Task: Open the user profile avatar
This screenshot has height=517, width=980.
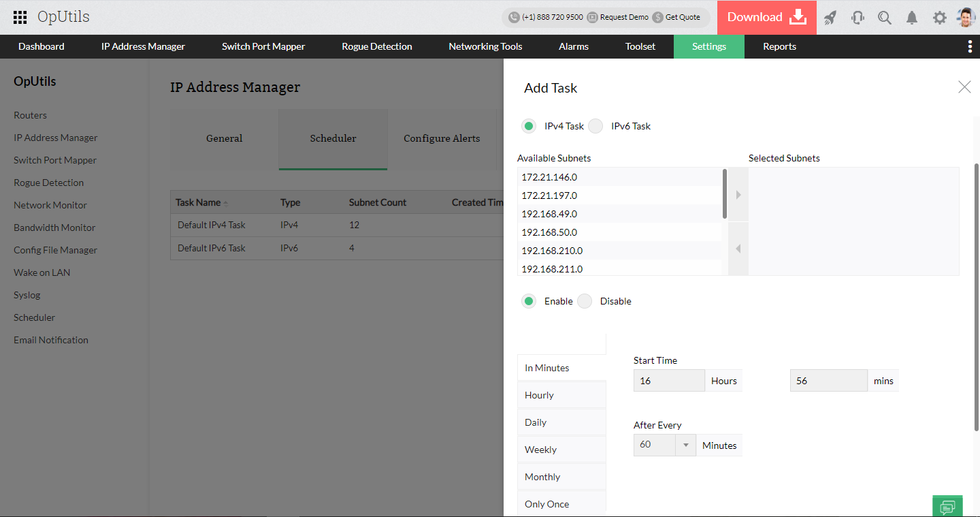Action: tap(966, 17)
